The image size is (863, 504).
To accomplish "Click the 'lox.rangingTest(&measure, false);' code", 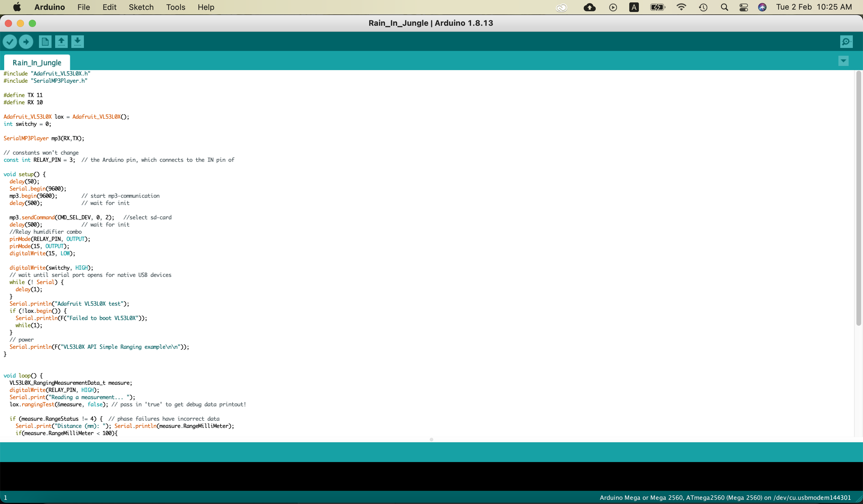I will coord(59,404).
